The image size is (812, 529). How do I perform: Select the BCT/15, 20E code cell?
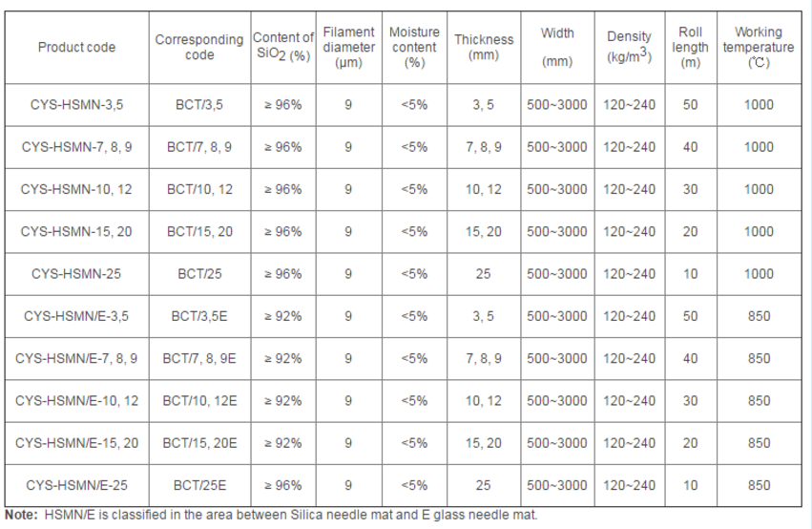click(x=198, y=443)
